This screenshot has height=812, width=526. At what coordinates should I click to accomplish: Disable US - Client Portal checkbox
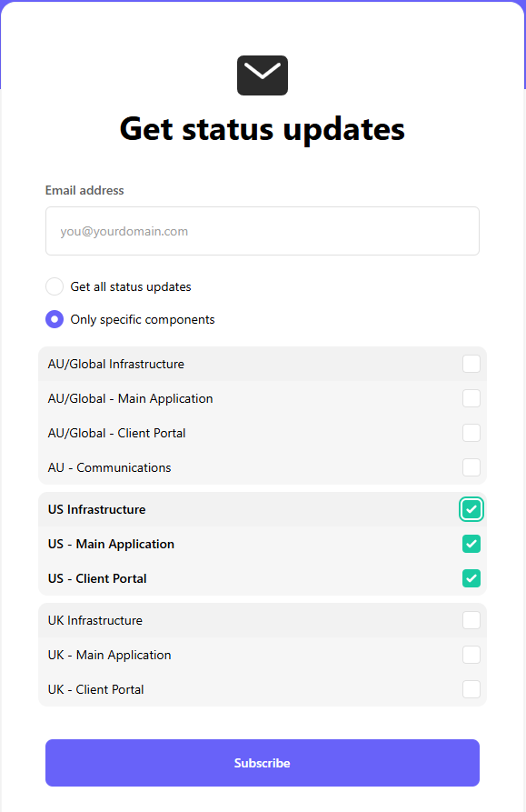(x=471, y=578)
